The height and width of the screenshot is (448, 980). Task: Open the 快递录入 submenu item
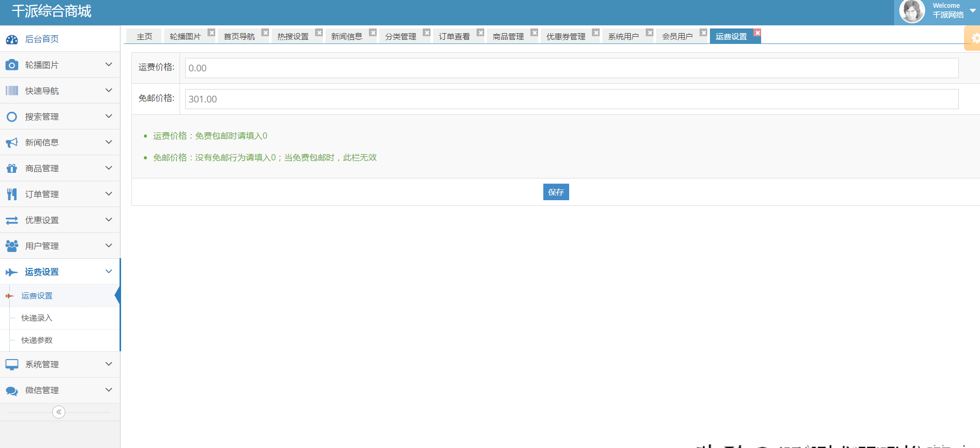click(60, 318)
